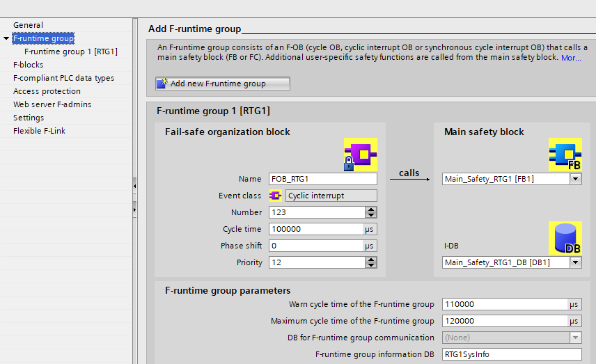Open the Main_Safety_RTG1_DB [DB1] dropdown

(575, 262)
